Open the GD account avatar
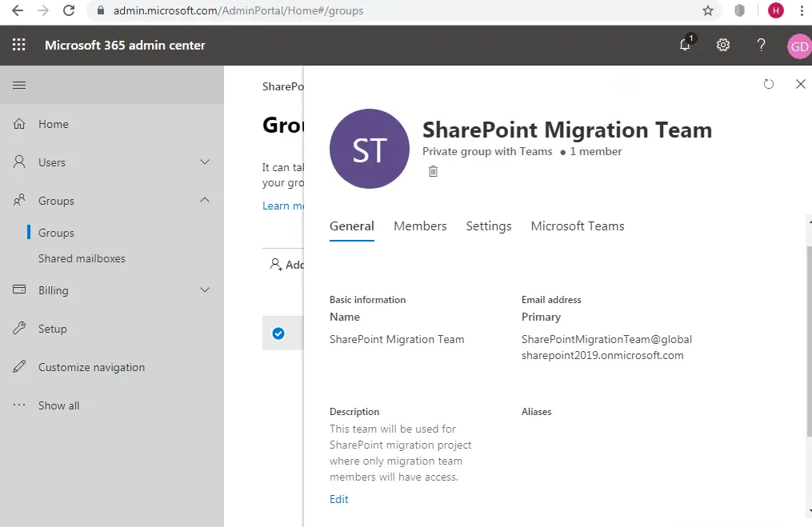Screen dimensions: 812x527 tap(799, 46)
